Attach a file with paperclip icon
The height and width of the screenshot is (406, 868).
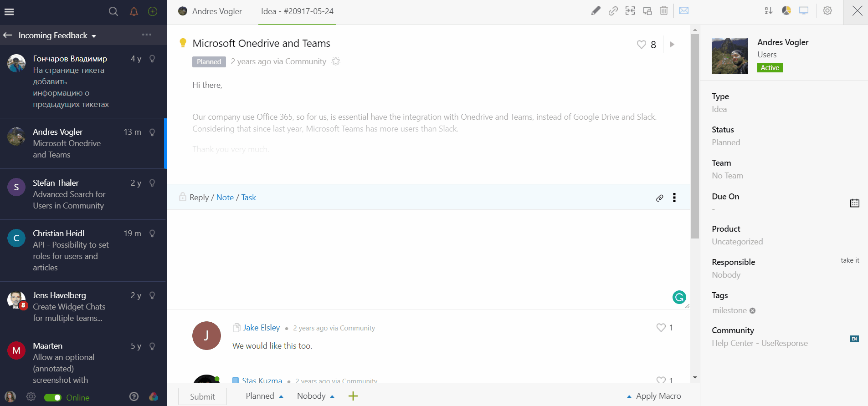click(x=659, y=198)
